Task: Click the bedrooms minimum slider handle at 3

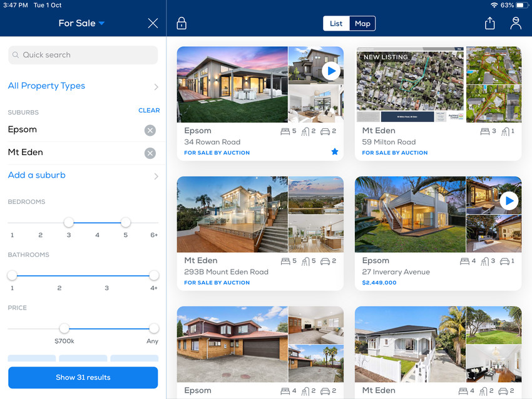Action: click(x=69, y=223)
